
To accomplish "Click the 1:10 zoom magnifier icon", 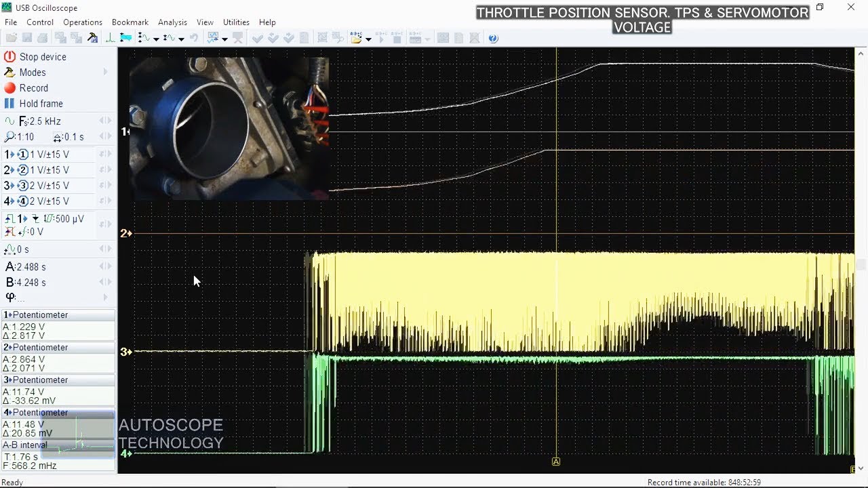I will tap(9, 137).
